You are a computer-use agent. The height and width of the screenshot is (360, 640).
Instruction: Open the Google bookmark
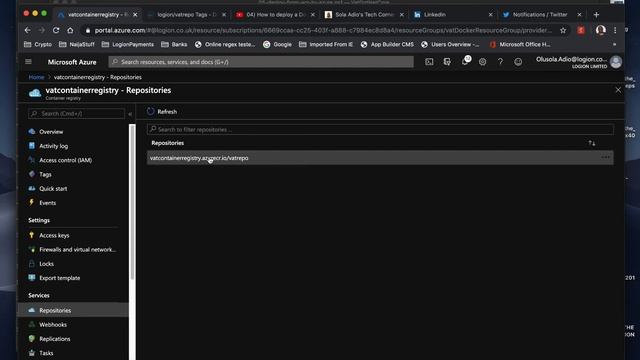coord(278,44)
